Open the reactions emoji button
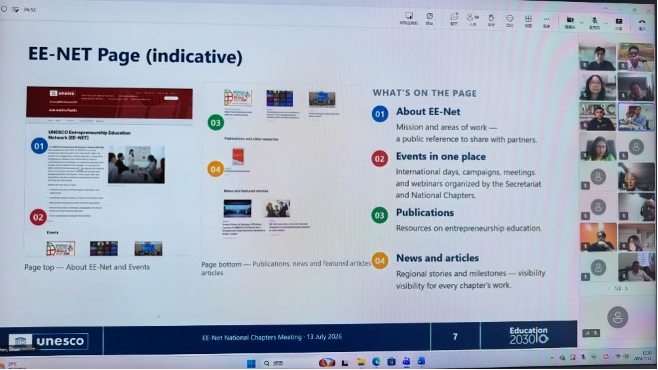 [x=509, y=19]
